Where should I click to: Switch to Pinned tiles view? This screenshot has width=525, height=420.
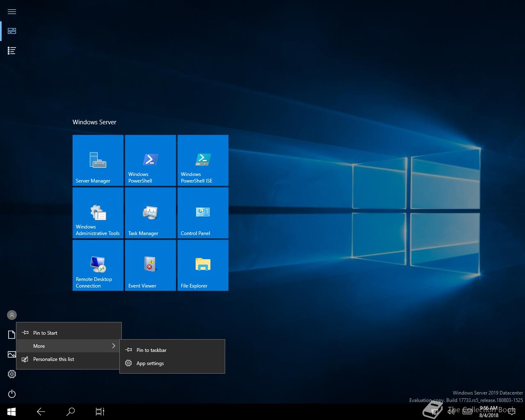12,31
